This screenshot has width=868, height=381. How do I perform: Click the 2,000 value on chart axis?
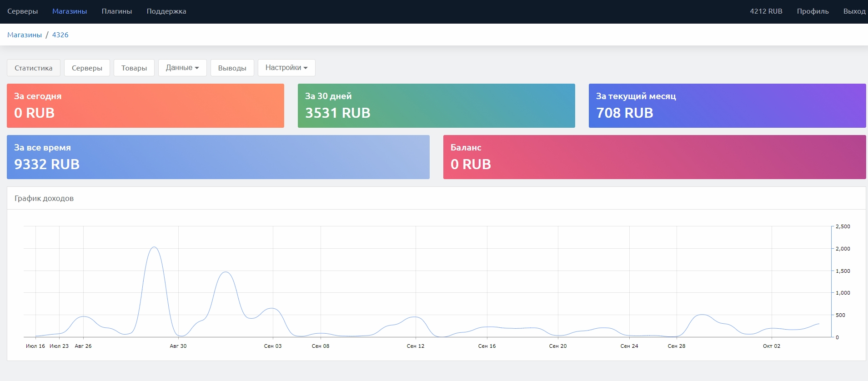843,249
